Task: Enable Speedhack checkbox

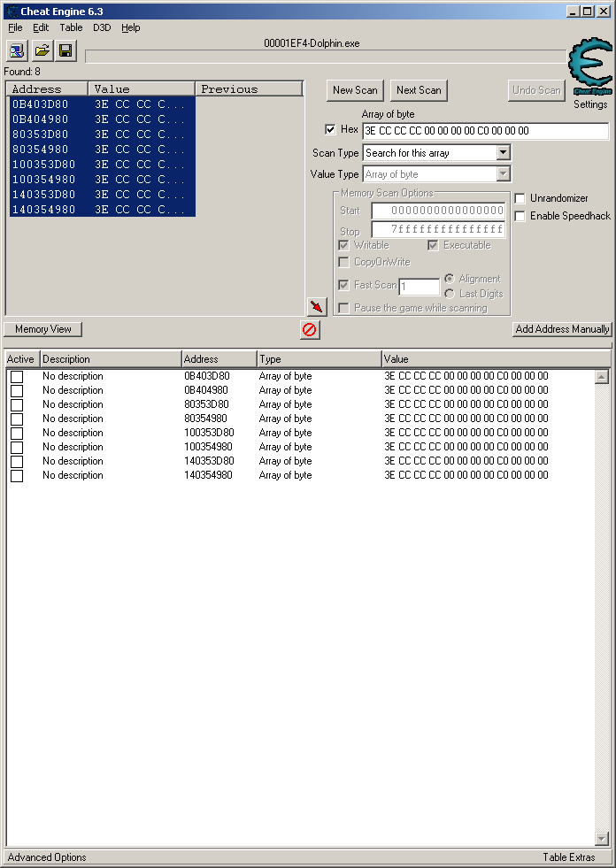Action: click(520, 216)
